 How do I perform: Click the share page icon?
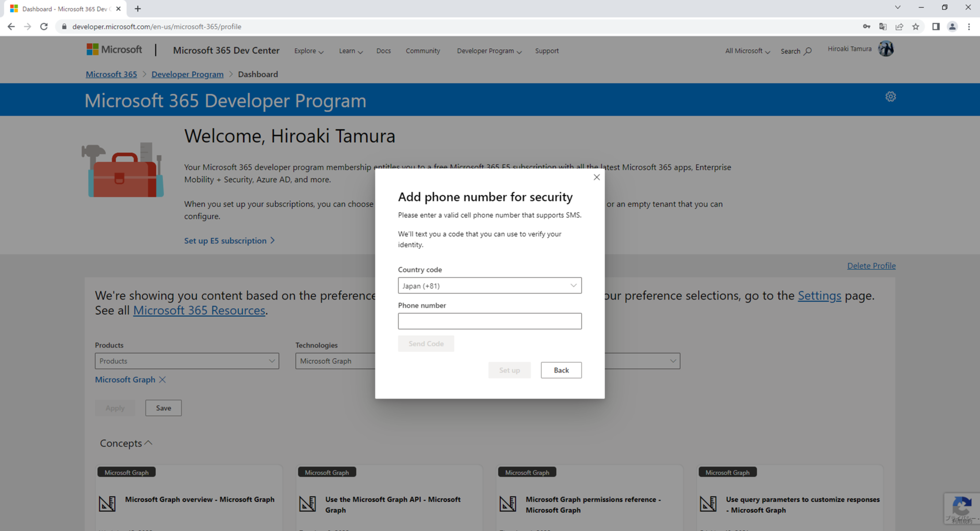[899, 27]
